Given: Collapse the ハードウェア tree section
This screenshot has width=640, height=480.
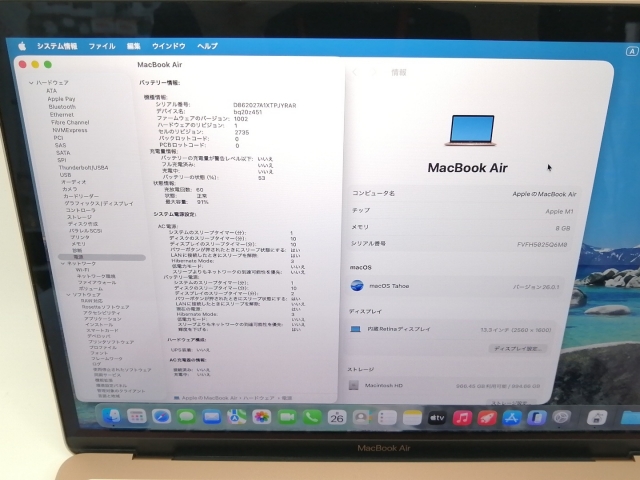Looking at the screenshot, I should coord(31,82).
